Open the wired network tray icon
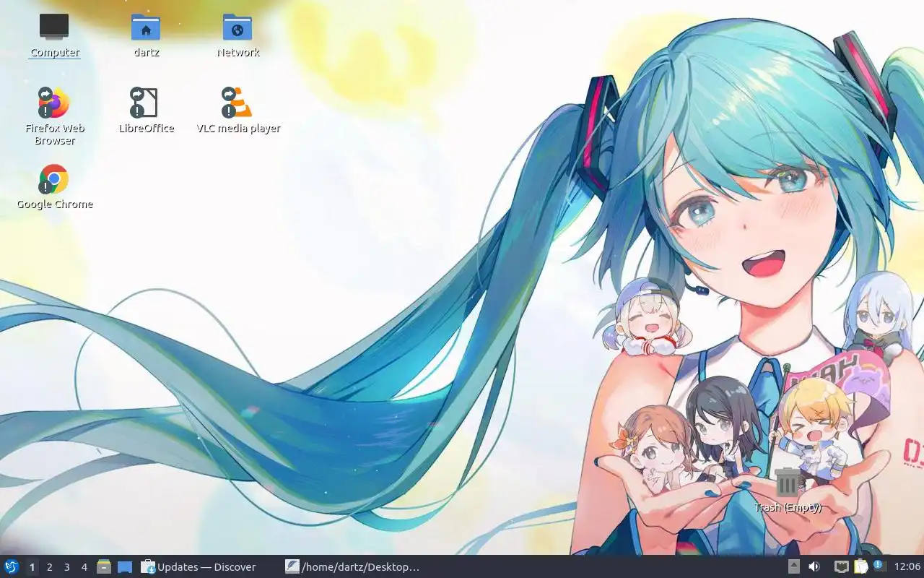The height and width of the screenshot is (578, 924). 842,566
